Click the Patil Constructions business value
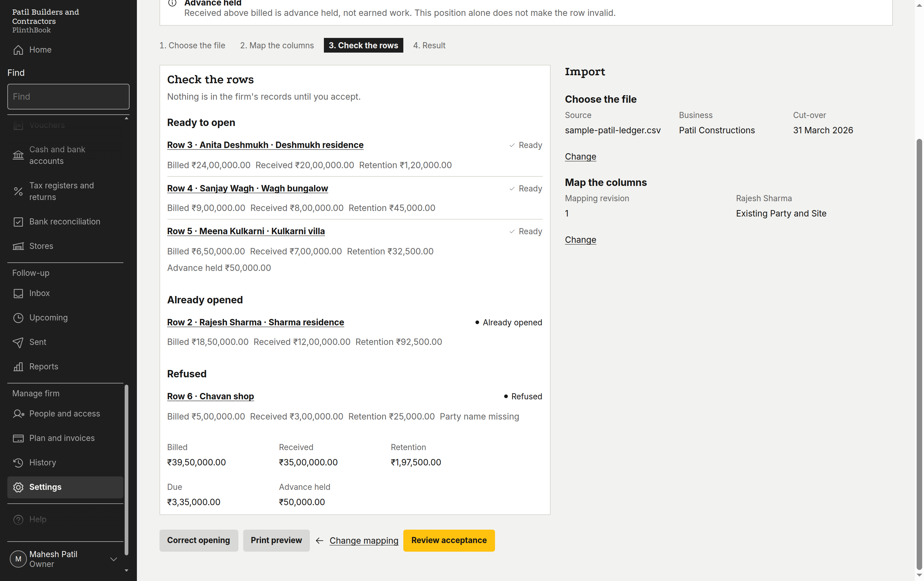 pos(717,130)
